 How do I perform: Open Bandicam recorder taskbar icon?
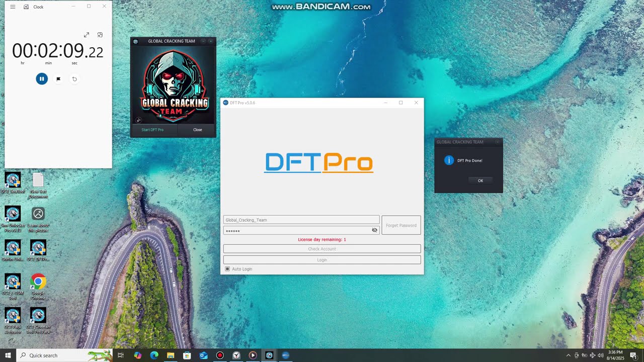click(x=220, y=355)
